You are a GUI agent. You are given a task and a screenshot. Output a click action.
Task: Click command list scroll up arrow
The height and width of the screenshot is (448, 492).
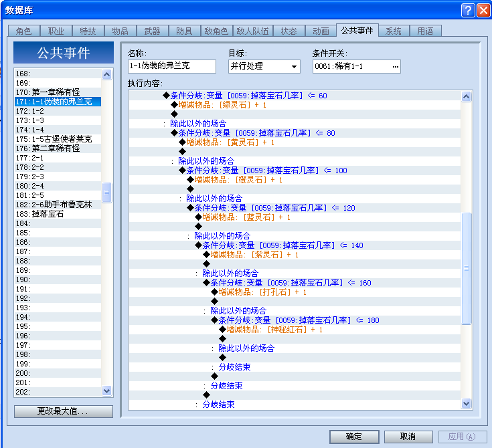pyautogui.click(x=467, y=96)
